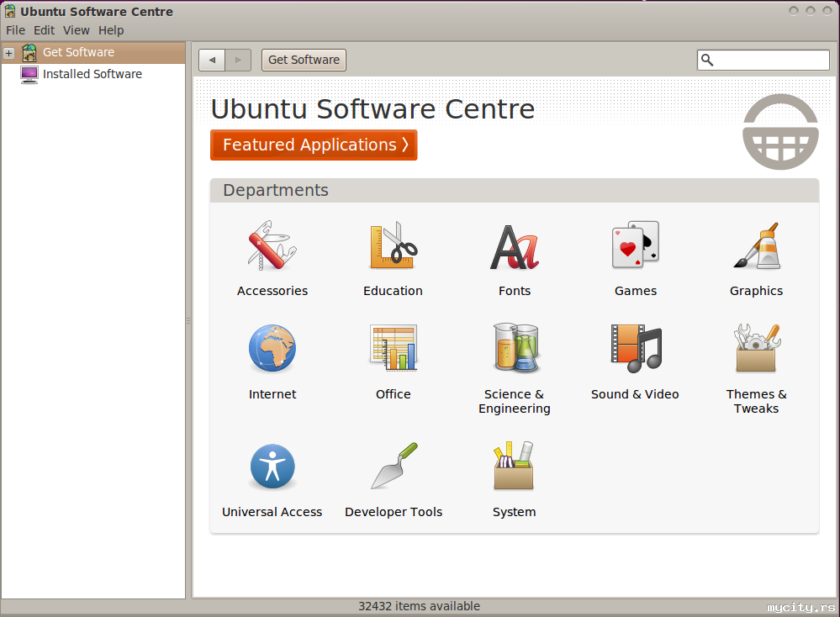Click the sidebar pane divider handle
840x617 pixels.
188,320
